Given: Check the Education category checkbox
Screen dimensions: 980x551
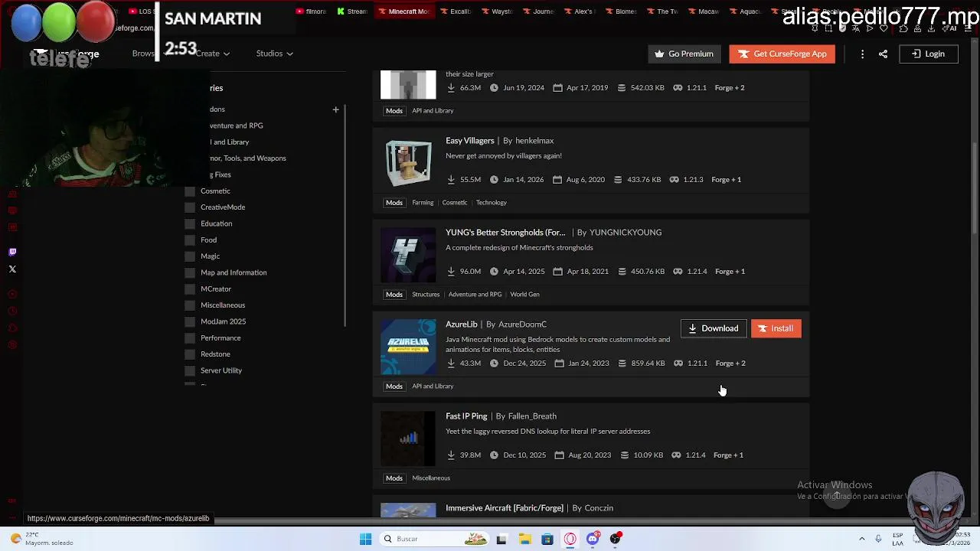Looking at the screenshot, I should point(190,223).
